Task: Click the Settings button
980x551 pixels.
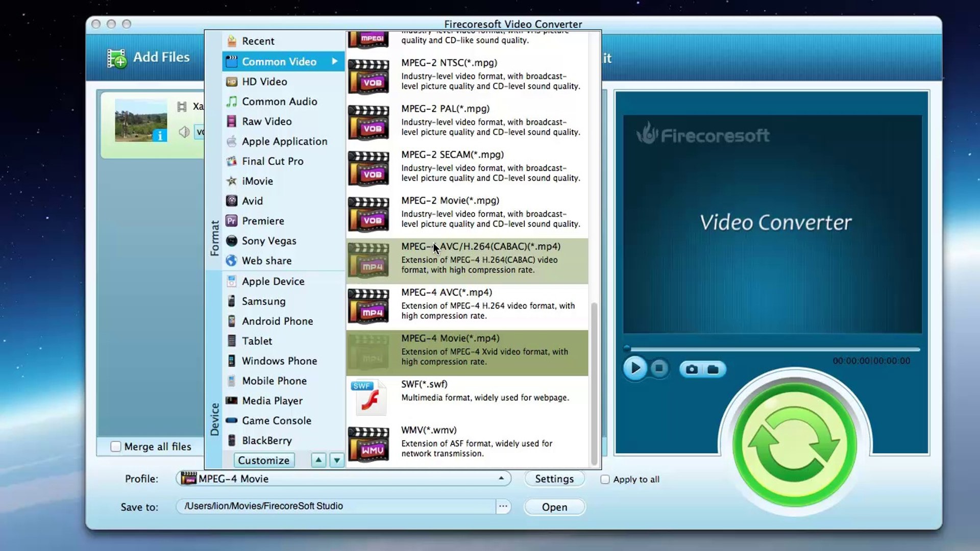Action: pos(554,479)
